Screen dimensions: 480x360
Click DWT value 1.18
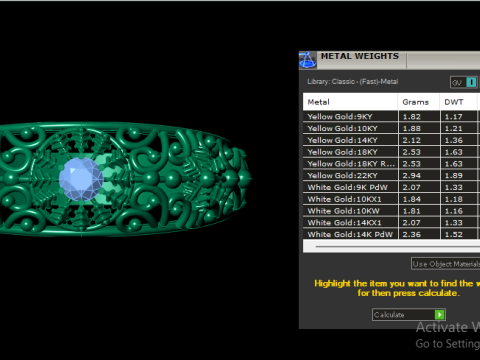(x=454, y=199)
